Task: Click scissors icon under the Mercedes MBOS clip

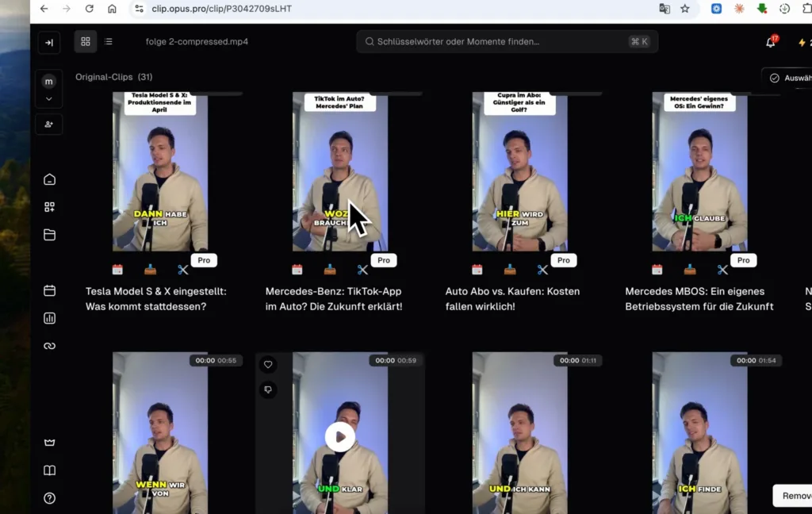Action: (x=722, y=270)
